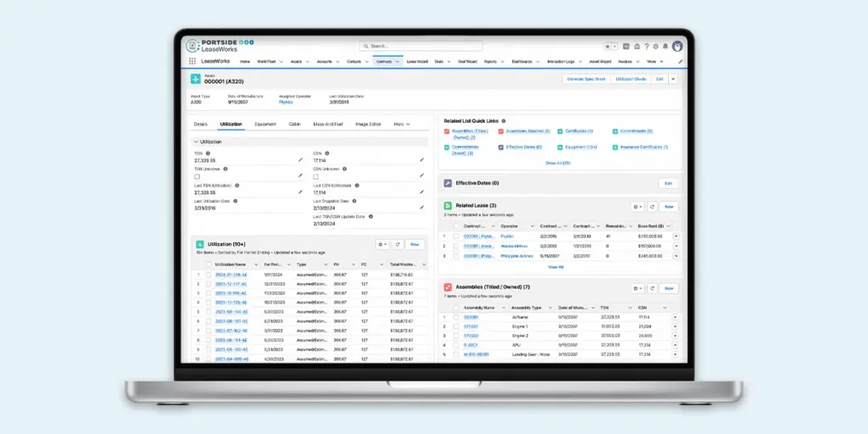Open the Setup gear icon in header
The height and width of the screenshot is (434, 868).
[656, 47]
